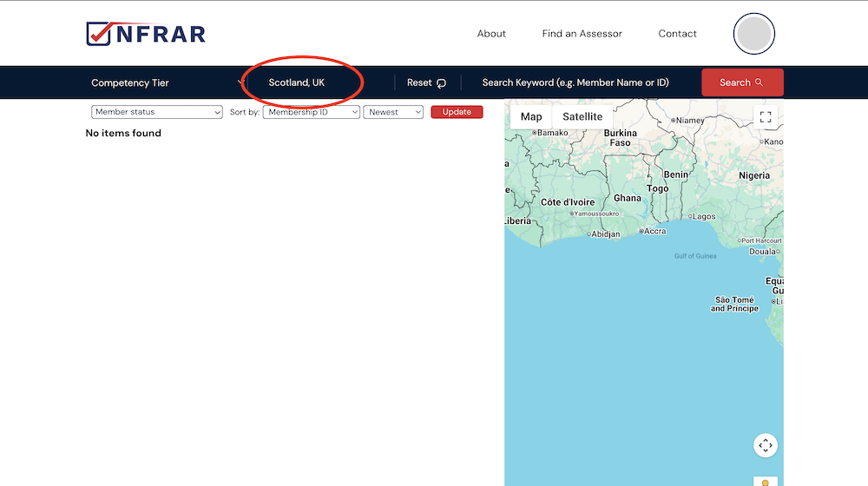Open the Membership ID sort dropdown
868x486 pixels.
311,112
